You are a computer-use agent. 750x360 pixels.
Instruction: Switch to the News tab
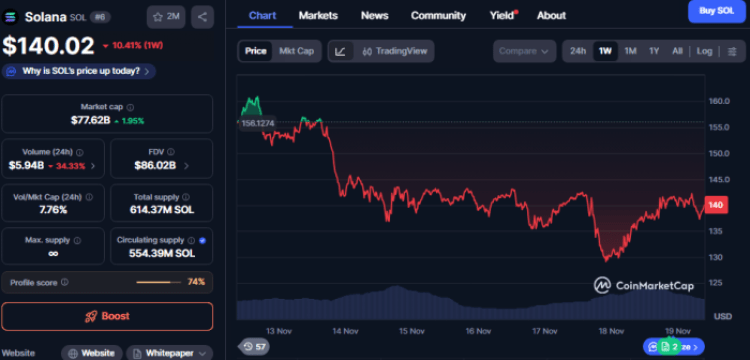point(375,15)
